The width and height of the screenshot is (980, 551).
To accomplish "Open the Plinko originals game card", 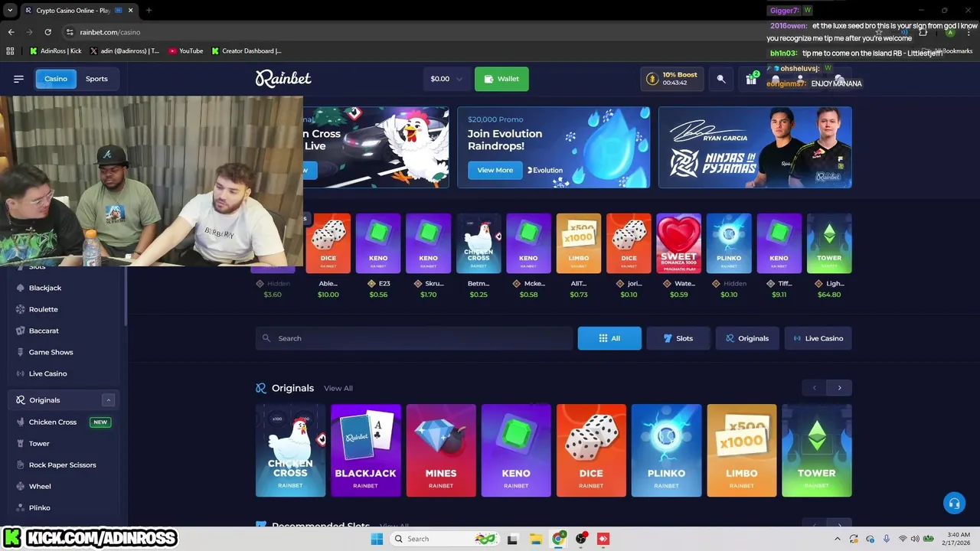I will coord(666,451).
